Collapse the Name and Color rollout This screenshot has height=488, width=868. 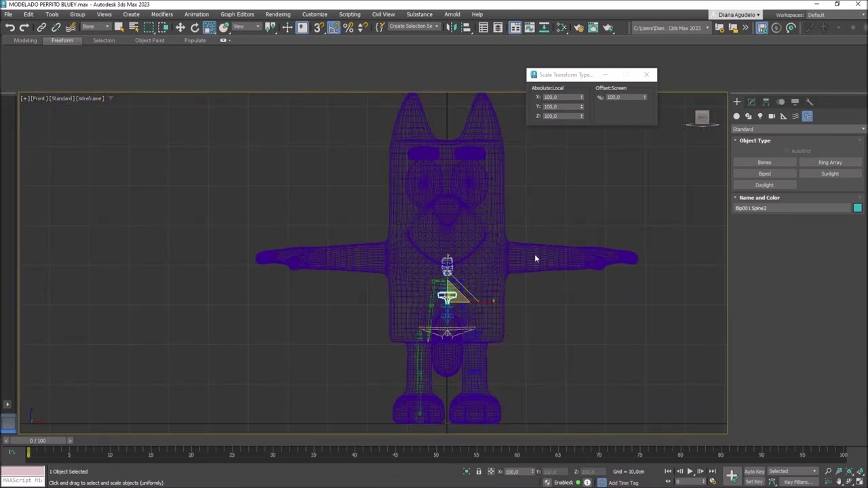coord(759,197)
